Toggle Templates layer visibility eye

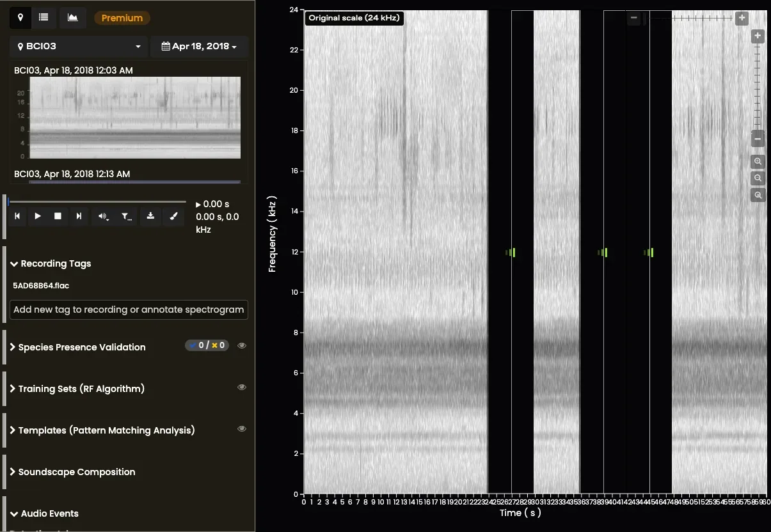coord(242,428)
